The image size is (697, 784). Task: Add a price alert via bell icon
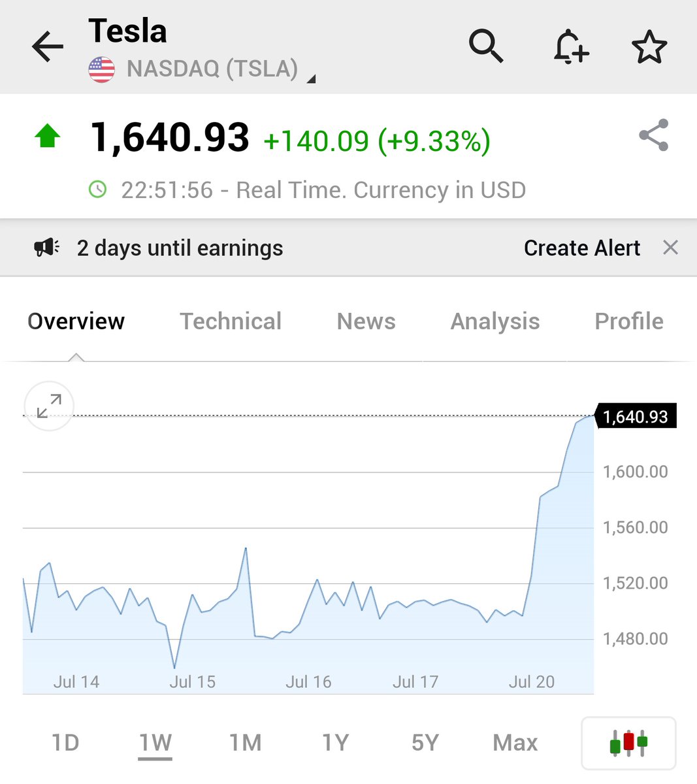571,46
